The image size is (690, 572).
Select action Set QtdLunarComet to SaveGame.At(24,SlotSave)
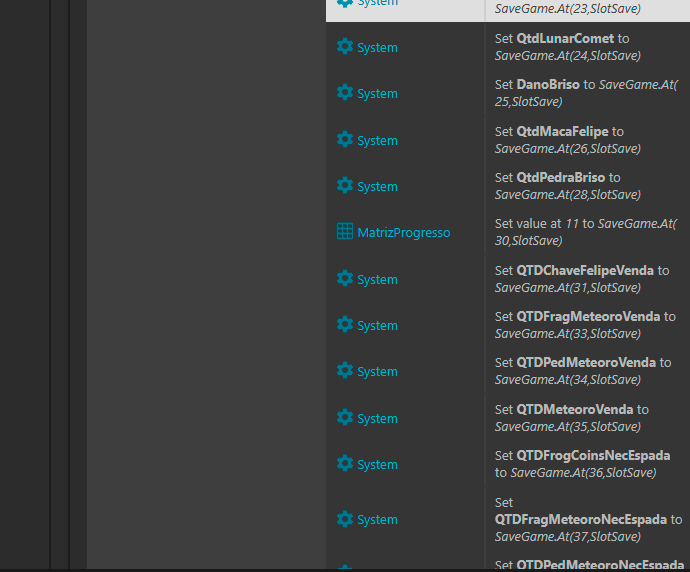(568, 47)
